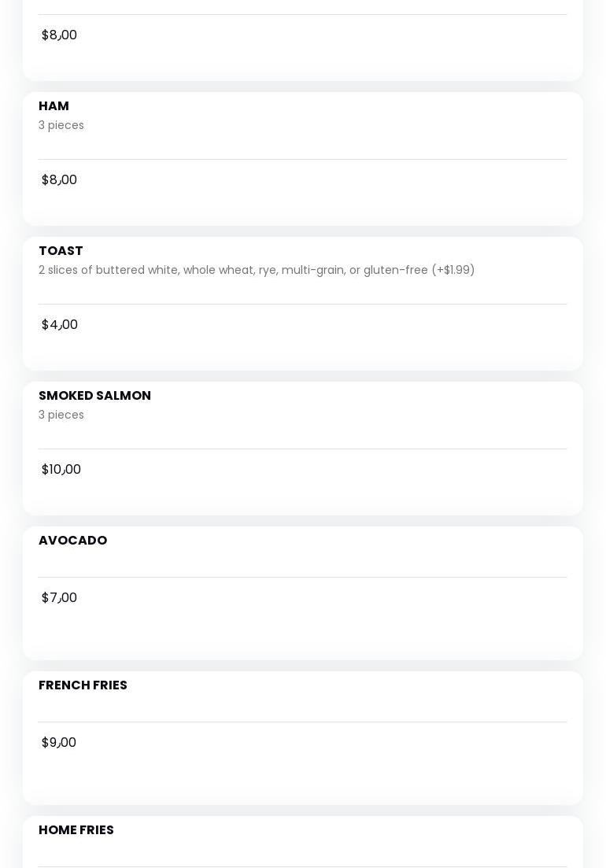Click the $9,00 French Fries price
Screen dimensions: 606x868
pos(59,743)
